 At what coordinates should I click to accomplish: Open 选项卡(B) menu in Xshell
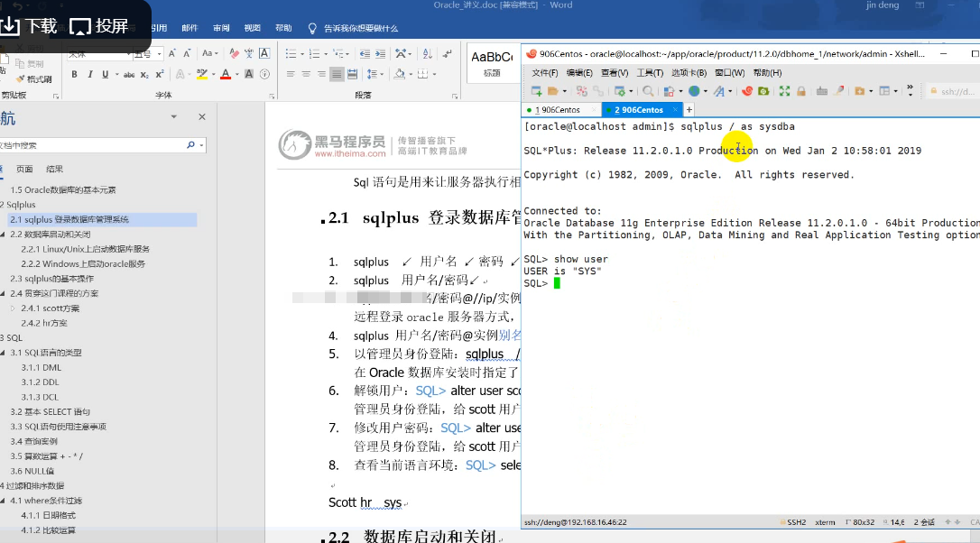(x=689, y=73)
